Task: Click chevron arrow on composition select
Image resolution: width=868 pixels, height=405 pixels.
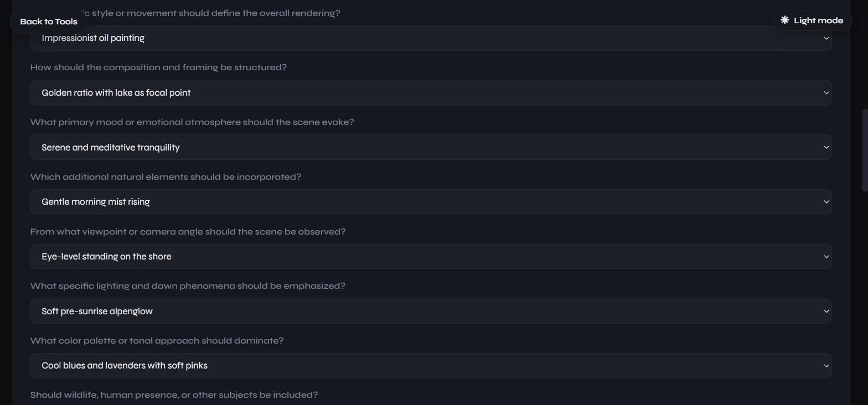Action: (826, 93)
